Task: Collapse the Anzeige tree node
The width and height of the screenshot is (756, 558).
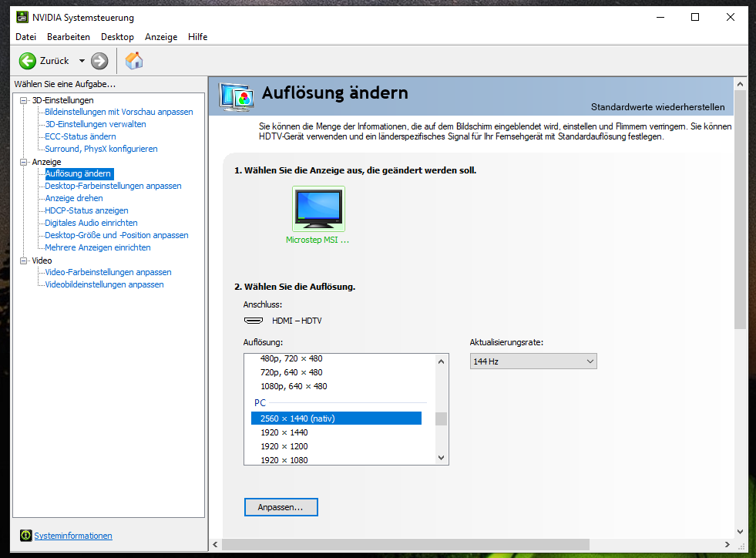Action: 23,162
